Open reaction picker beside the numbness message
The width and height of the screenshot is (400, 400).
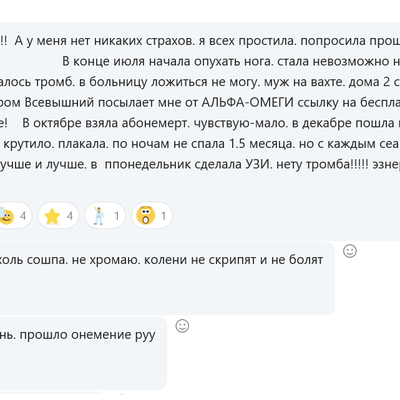pos(182,326)
